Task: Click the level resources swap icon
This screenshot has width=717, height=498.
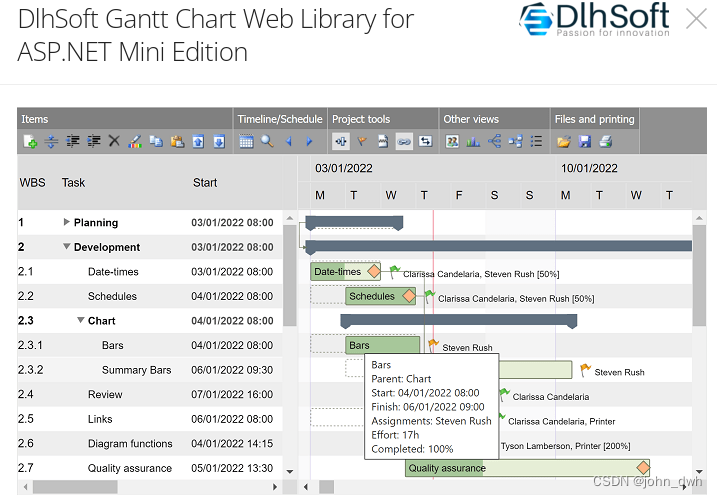Action: [x=425, y=142]
